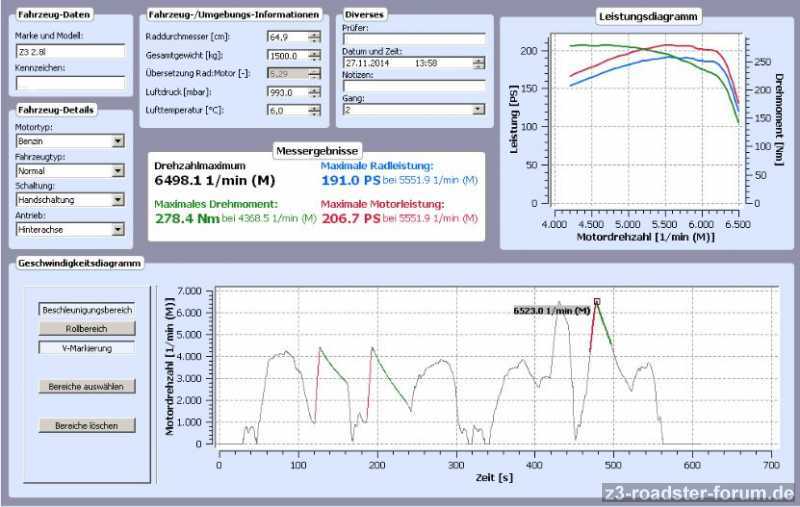800x507 pixels.
Task: Toggle the Rollbereich button
Action: (x=85, y=328)
